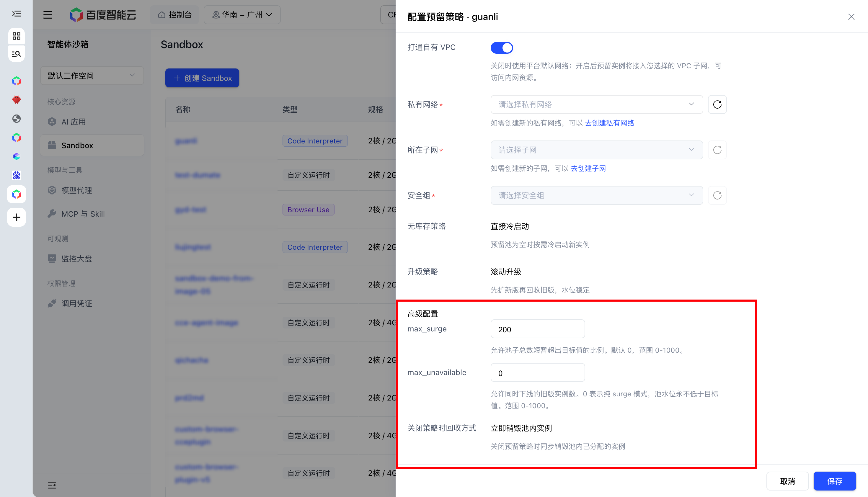Expand the 默认工作空间 workspace selector
The height and width of the screenshot is (497, 868).
[92, 76]
